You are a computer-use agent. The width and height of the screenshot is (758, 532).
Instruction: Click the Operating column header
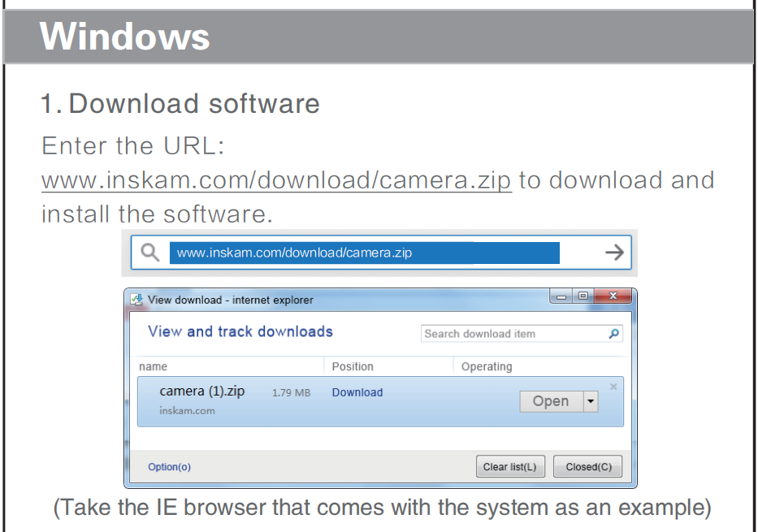[x=487, y=367]
